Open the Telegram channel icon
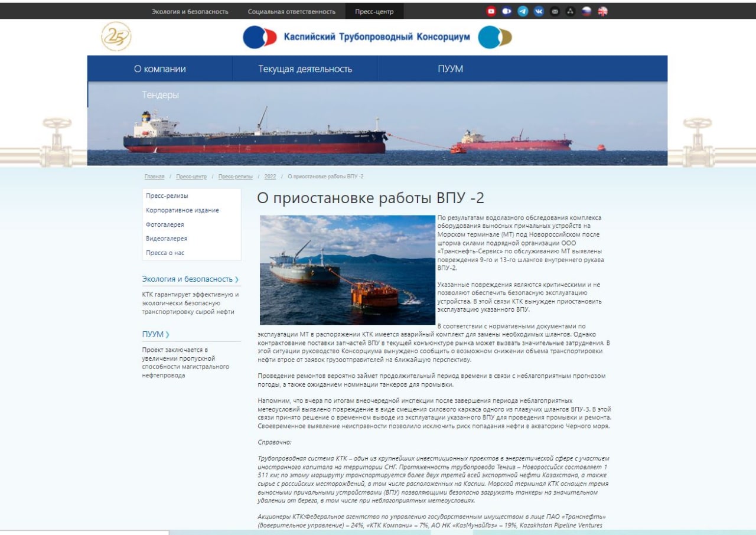Image resolution: width=756 pixels, height=535 pixels. pyautogui.click(x=523, y=11)
